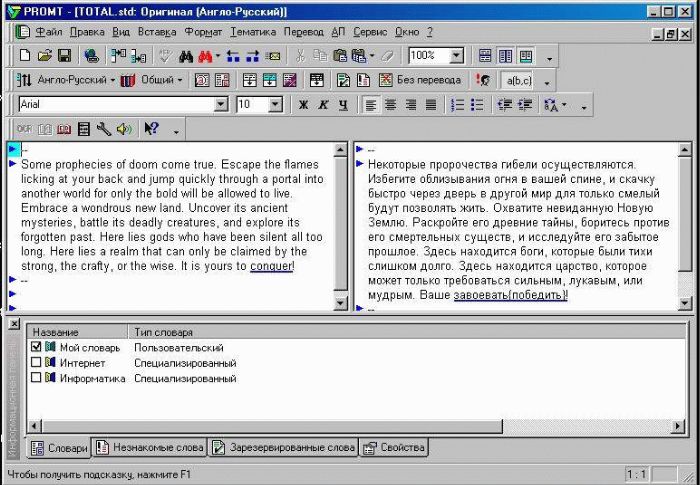Close the dictionaries info panel
This screenshot has width=700, height=485.
point(14,323)
